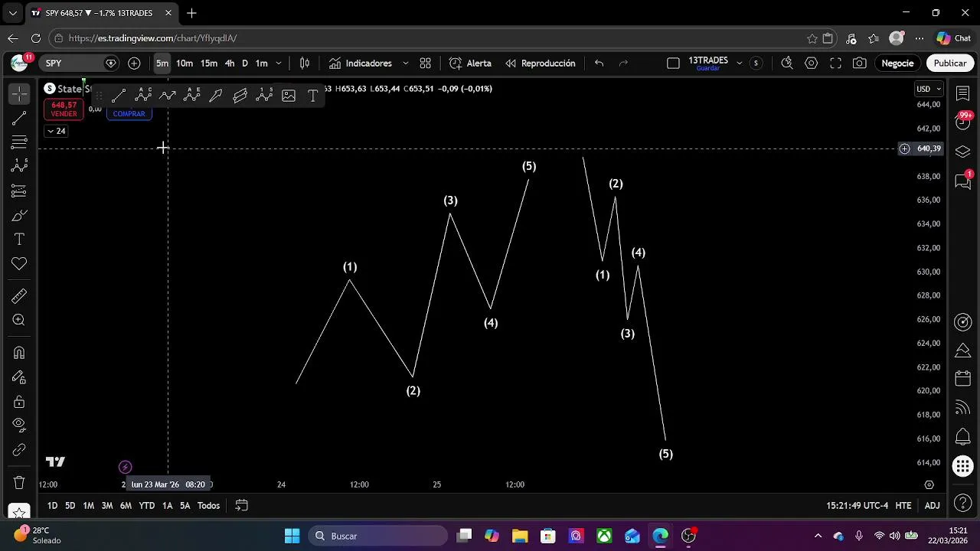Select the text tool in left sidebar
Screen dimensions: 980x551
point(19,240)
